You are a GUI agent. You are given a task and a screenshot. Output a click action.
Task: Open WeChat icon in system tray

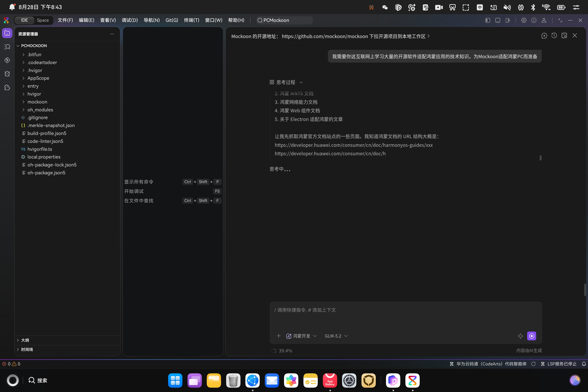tap(385, 7)
